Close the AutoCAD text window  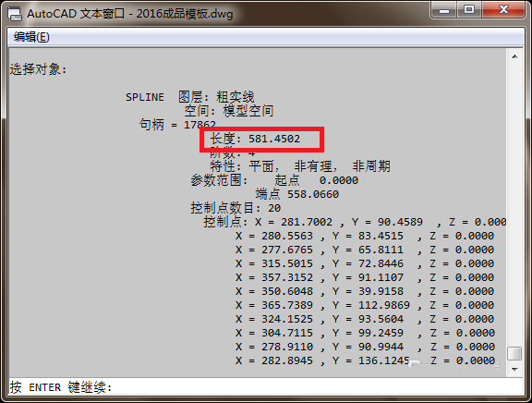coord(503,10)
